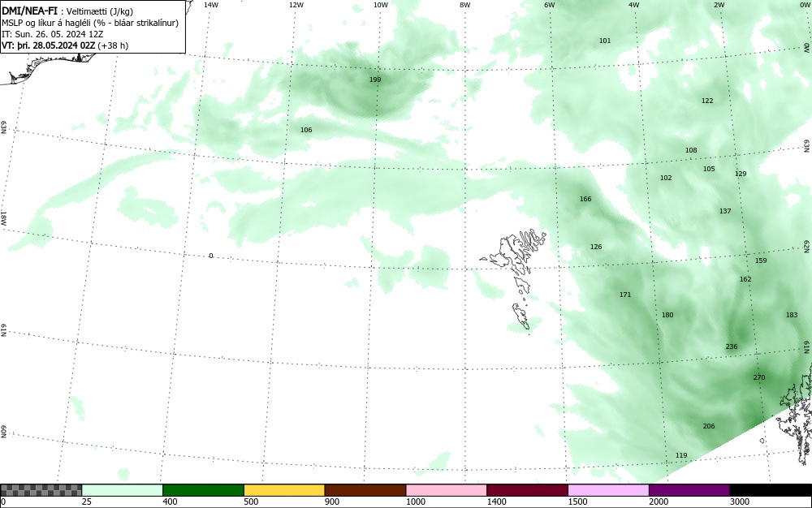Click the value 199 on the map
The width and height of the screenshot is (812, 508).
pyautogui.click(x=375, y=80)
